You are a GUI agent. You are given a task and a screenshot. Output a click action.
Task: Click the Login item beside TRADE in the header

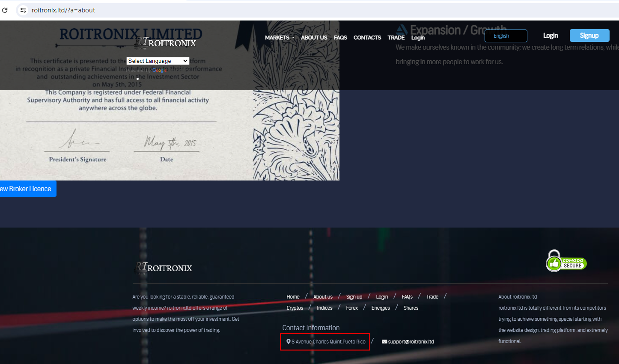(418, 38)
